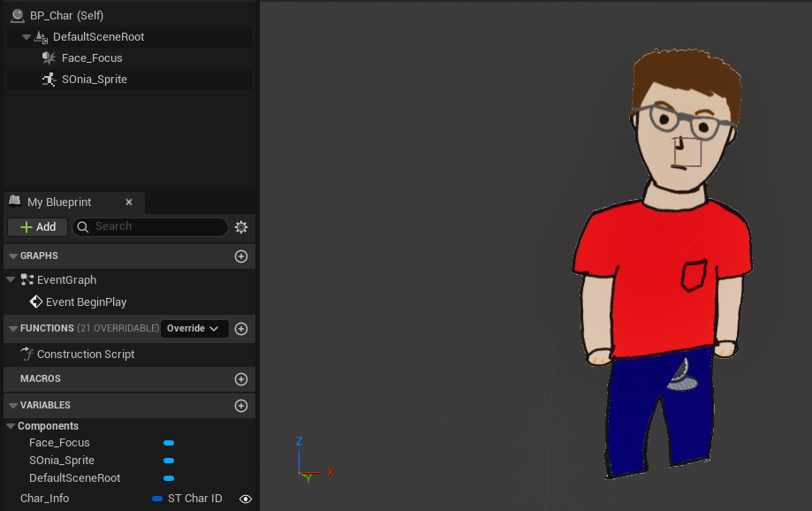This screenshot has height=511, width=812.
Task: Collapse the GRAPHS section
Action: [13, 256]
